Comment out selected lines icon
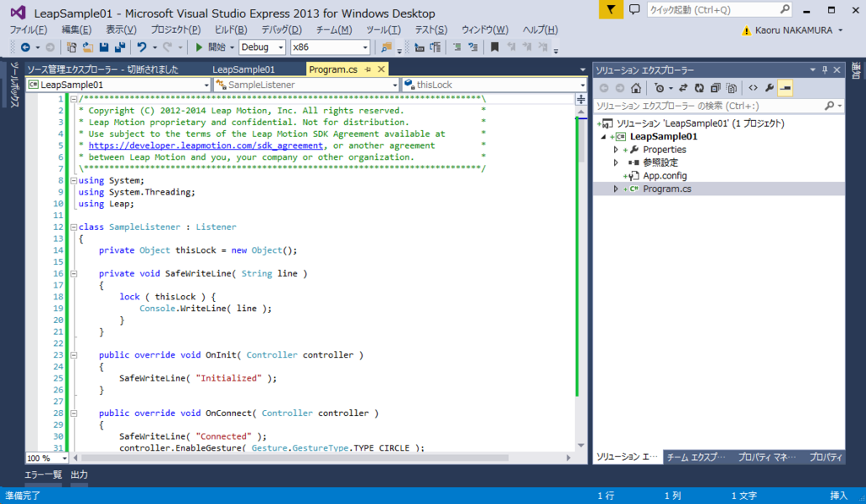 457,47
